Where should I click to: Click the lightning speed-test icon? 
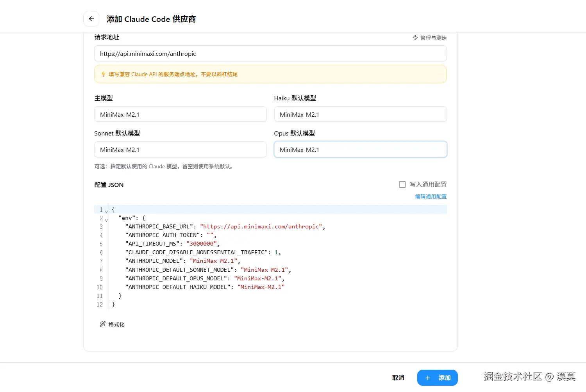pos(415,37)
